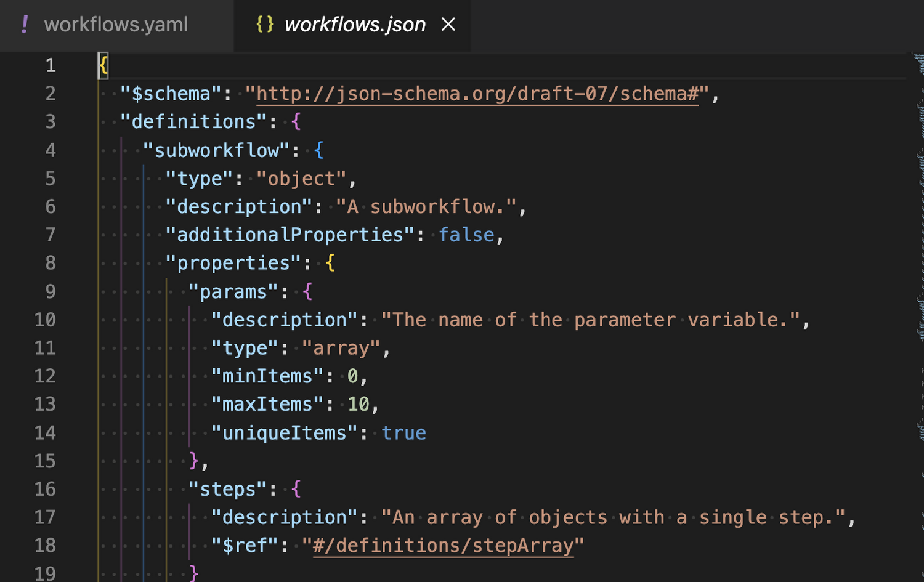Click the "type" key on line 11
This screenshot has height=582, width=924.
click(245, 348)
